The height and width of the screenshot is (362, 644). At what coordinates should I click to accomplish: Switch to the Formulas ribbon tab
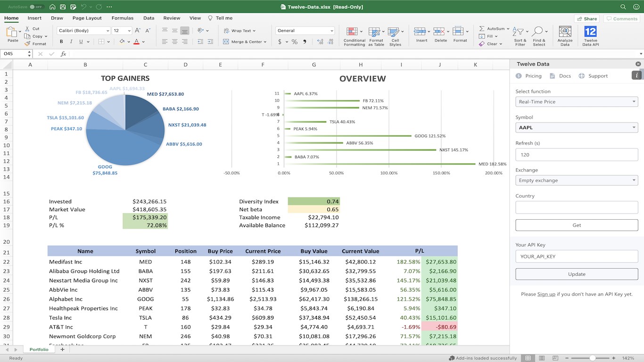[122, 18]
